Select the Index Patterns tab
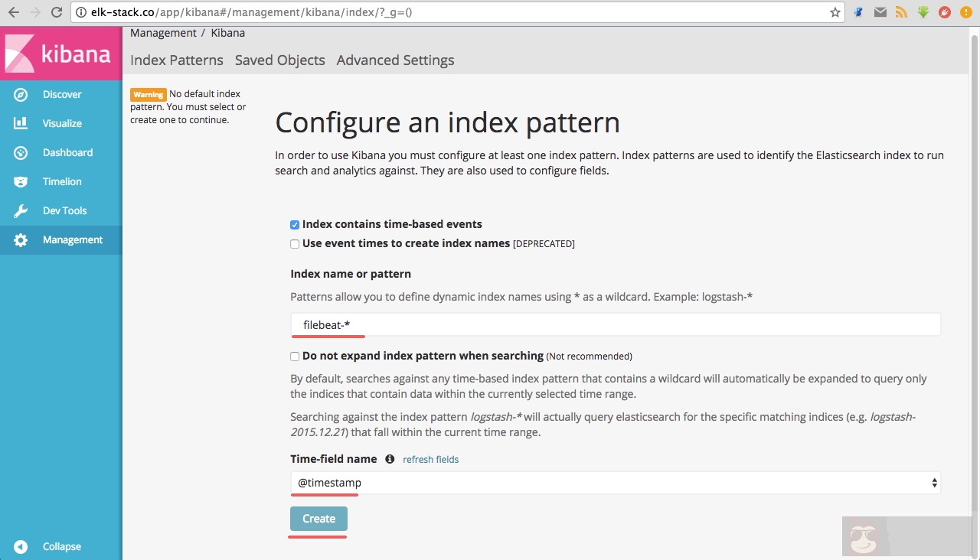This screenshot has width=980, height=560. click(177, 60)
